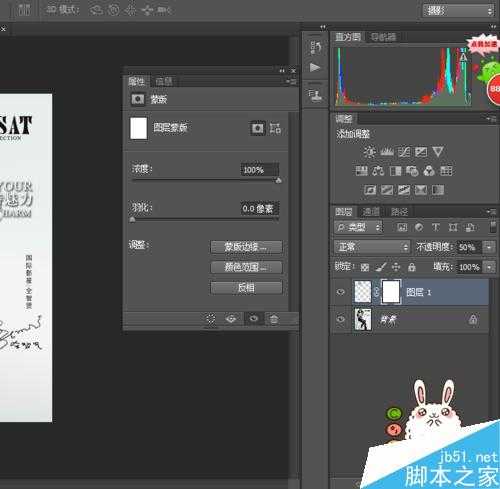Click the Vibrance triangle adjustment icon
Screen dimensions: 500x489
point(438,152)
